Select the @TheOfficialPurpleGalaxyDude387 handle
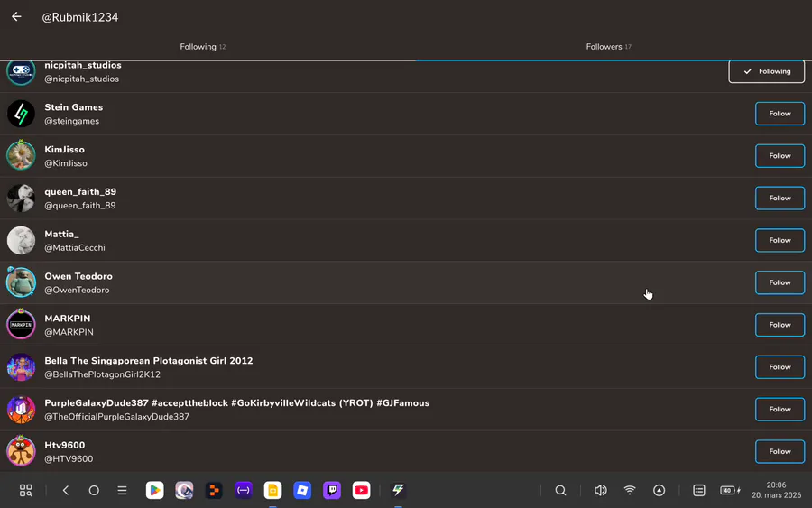 click(x=116, y=417)
